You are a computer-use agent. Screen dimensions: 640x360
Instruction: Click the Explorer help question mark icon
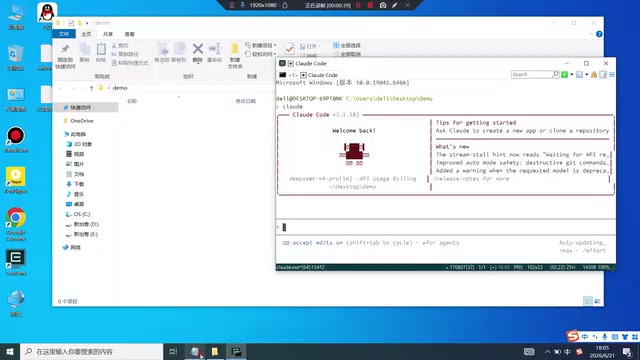pyautogui.click(x=599, y=34)
